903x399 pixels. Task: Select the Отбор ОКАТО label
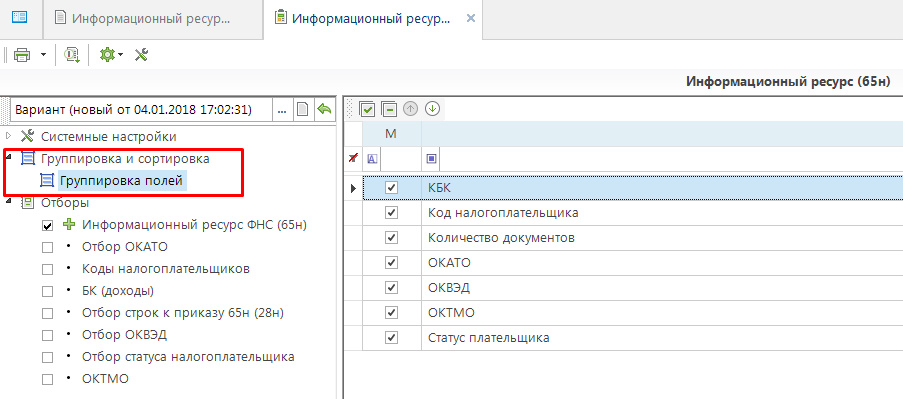tap(125, 247)
